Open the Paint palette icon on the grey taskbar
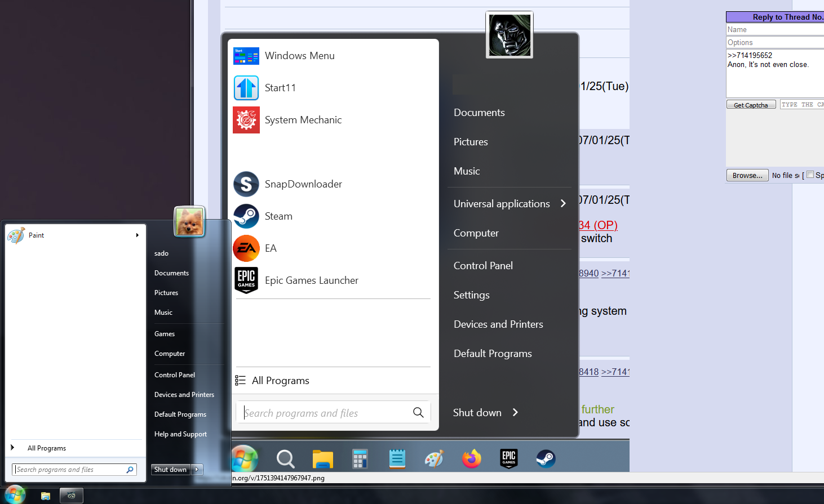 pyautogui.click(x=434, y=459)
